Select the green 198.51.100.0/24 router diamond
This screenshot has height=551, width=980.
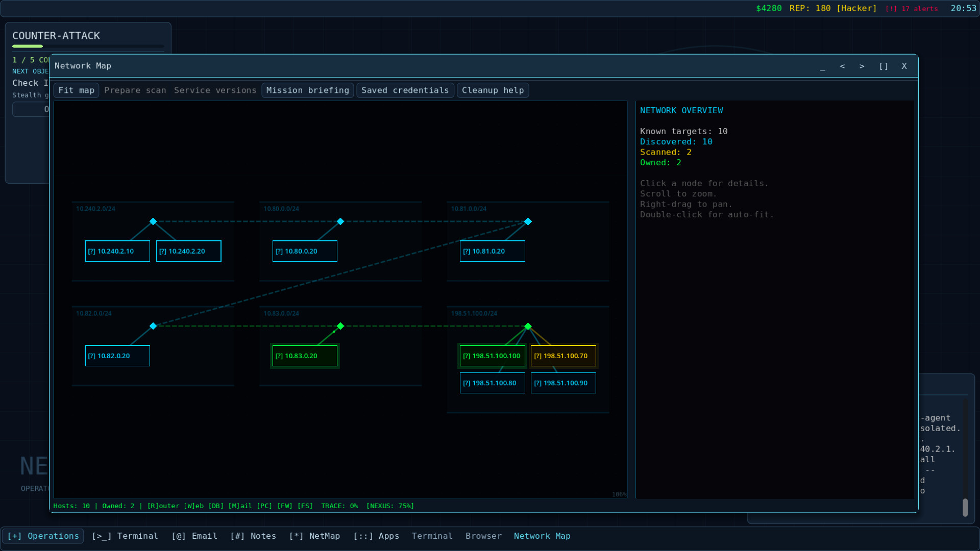(x=528, y=326)
